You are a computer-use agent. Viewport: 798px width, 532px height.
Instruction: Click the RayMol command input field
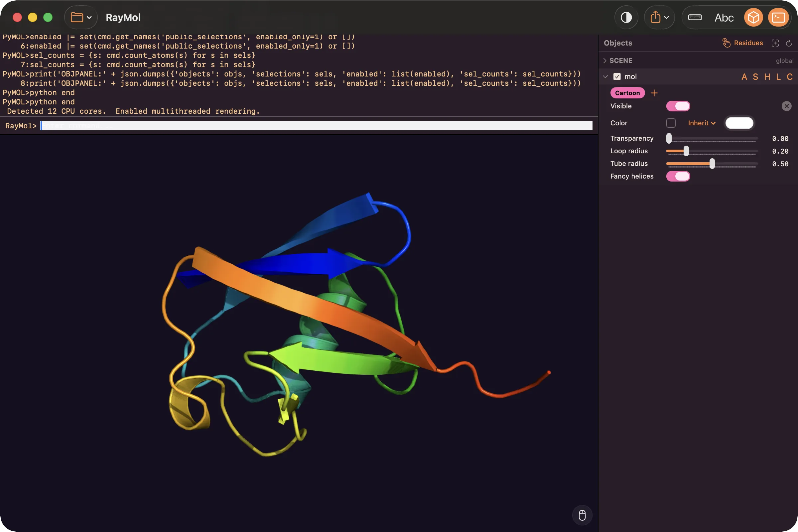[x=316, y=126]
